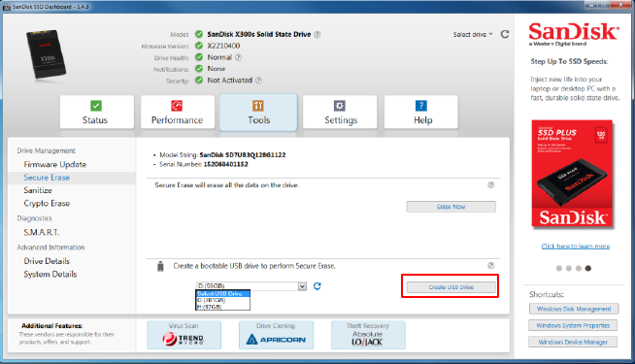
Task: Click help icon beside model name
Action: tap(317, 34)
